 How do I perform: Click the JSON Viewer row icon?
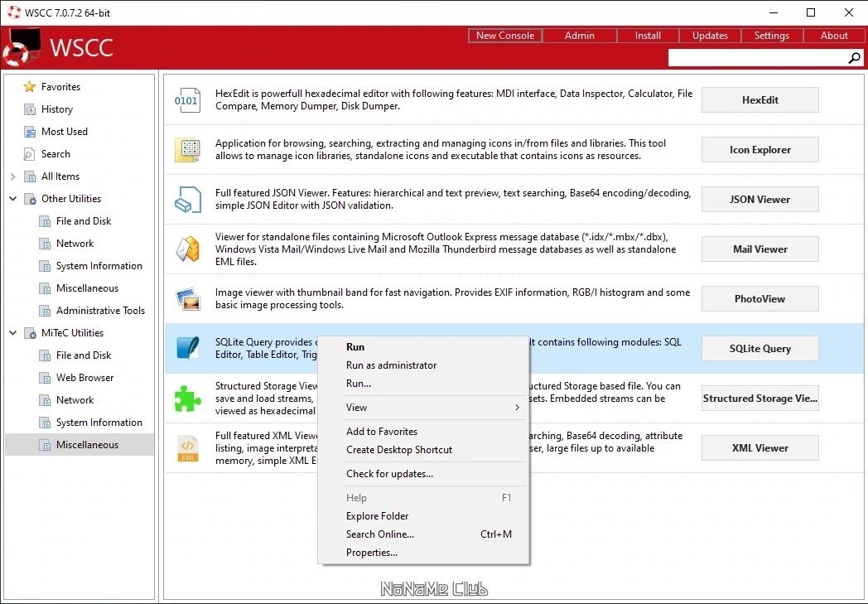click(x=188, y=200)
